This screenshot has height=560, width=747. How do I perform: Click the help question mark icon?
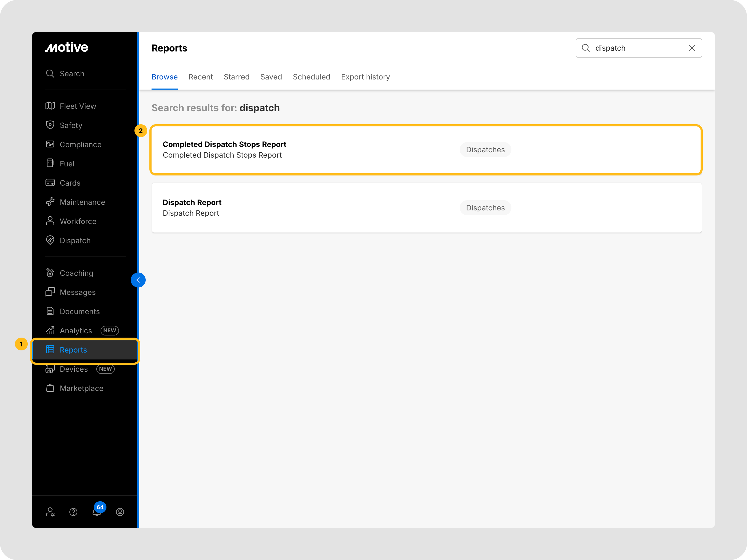(73, 512)
